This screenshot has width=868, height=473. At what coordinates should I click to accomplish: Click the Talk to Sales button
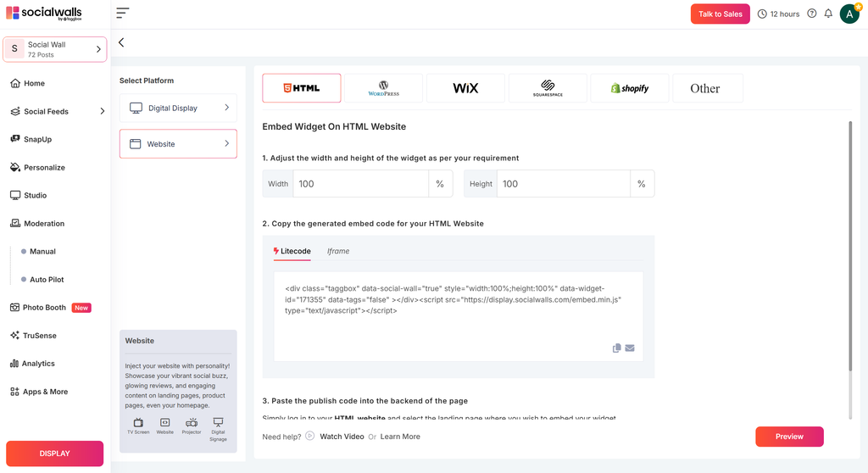(721, 14)
